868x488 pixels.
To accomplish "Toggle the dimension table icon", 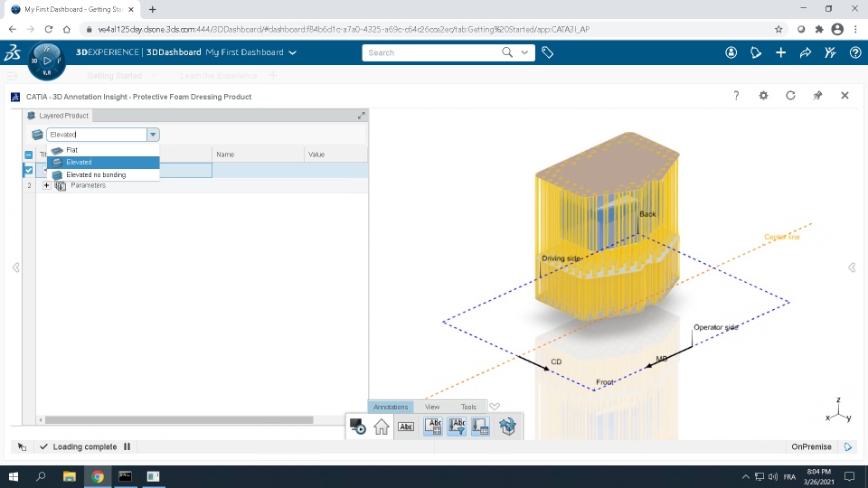I will click(480, 427).
